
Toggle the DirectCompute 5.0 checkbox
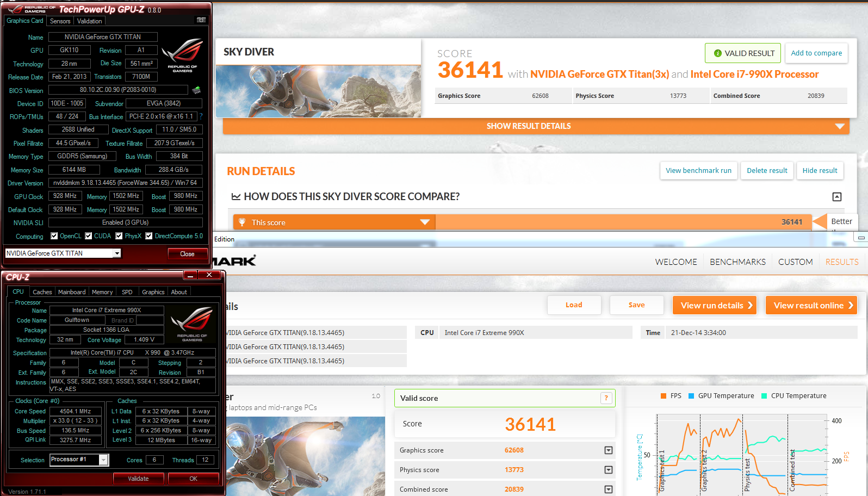[148, 236]
